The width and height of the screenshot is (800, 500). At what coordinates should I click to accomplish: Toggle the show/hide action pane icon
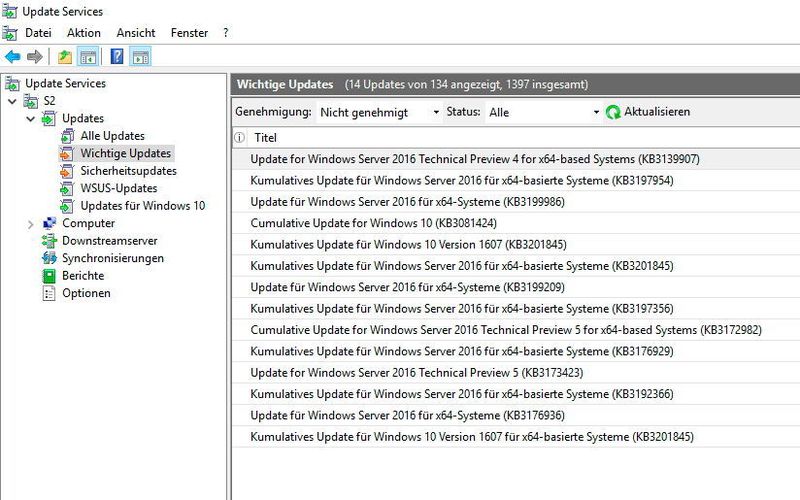point(140,57)
